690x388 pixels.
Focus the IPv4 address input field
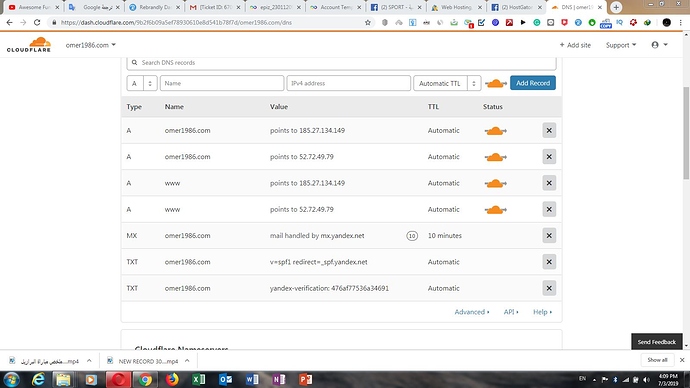pyautogui.click(x=349, y=83)
